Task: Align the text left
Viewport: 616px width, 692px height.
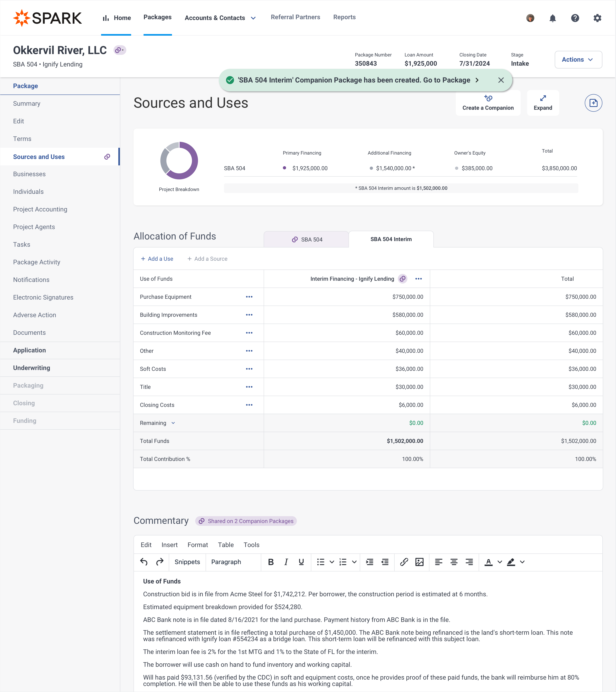Action: (438, 562)
